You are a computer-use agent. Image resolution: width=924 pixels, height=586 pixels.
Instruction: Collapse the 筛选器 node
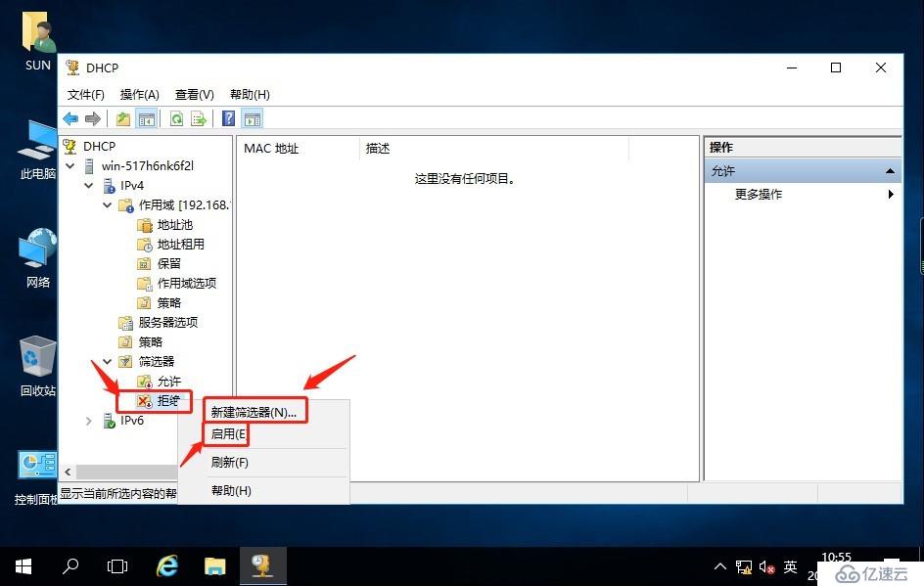click(x=108, y=361)
